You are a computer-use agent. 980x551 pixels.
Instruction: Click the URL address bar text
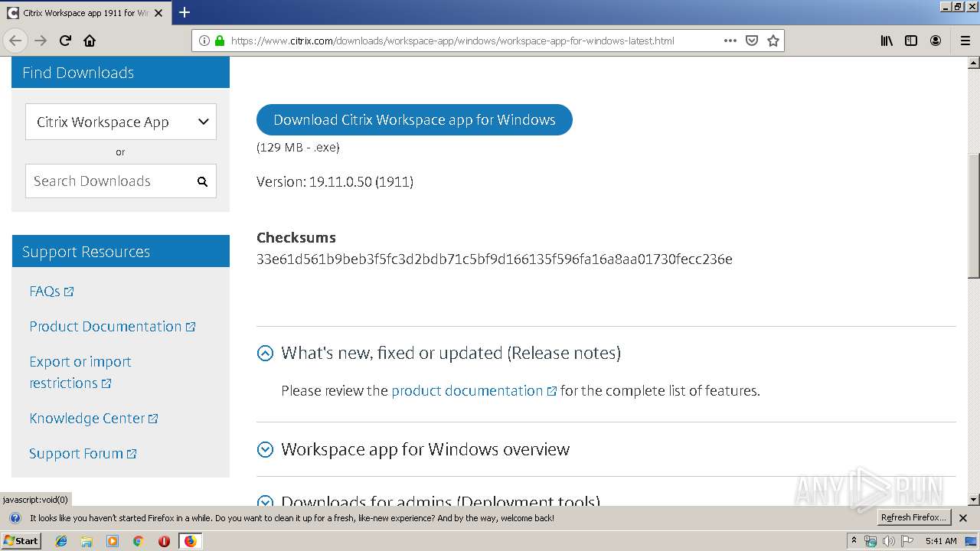coord(452,41)
